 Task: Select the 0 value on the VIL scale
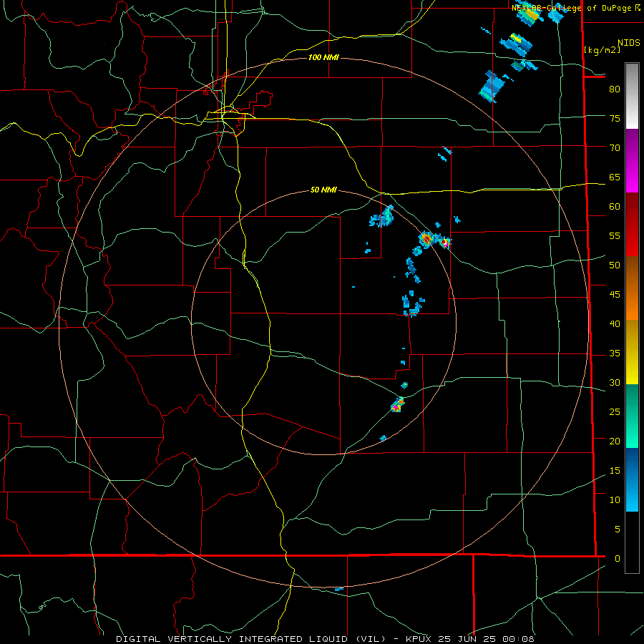618,559
